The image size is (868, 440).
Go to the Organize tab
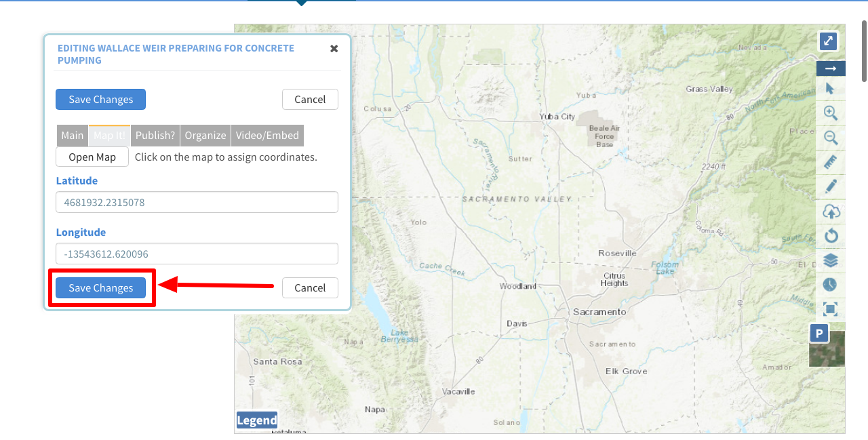click(205, 136)
